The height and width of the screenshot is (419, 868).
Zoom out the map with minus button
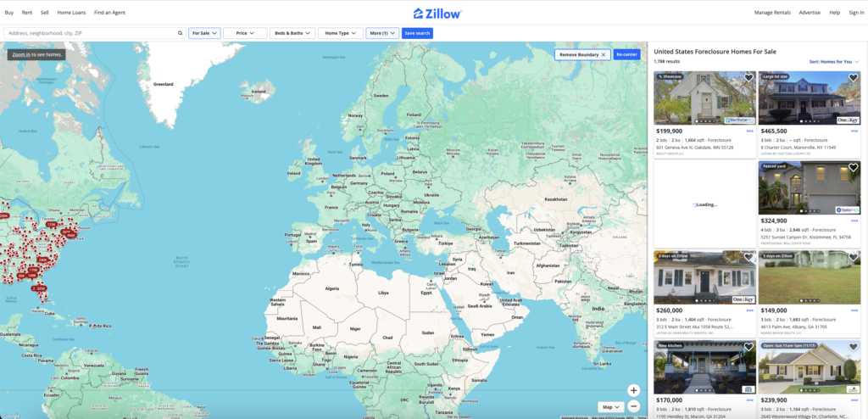634,405
